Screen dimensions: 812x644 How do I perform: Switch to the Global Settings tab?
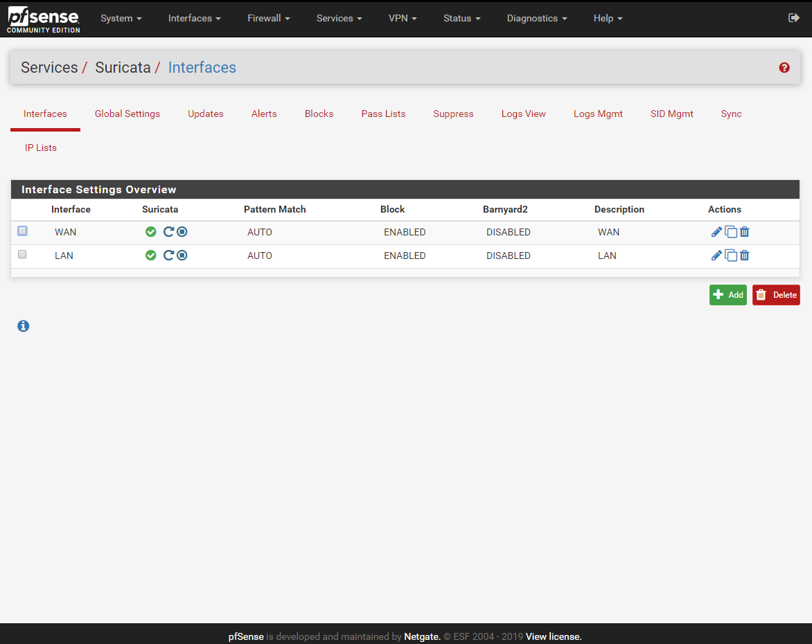tap(127, 114)
